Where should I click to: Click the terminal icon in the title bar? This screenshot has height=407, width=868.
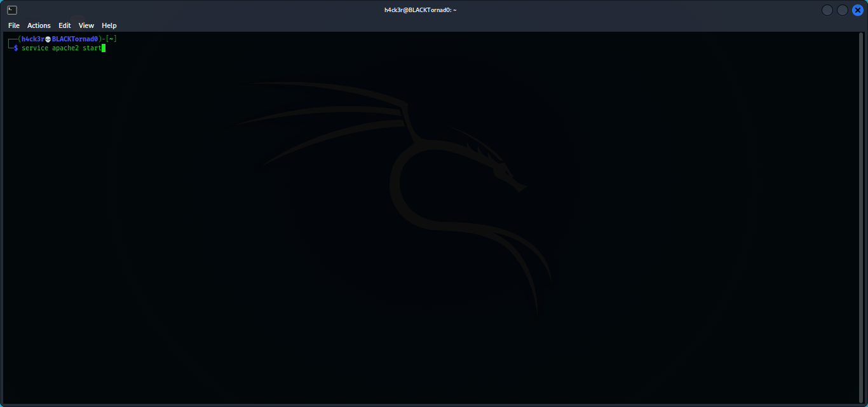[11, 10]
